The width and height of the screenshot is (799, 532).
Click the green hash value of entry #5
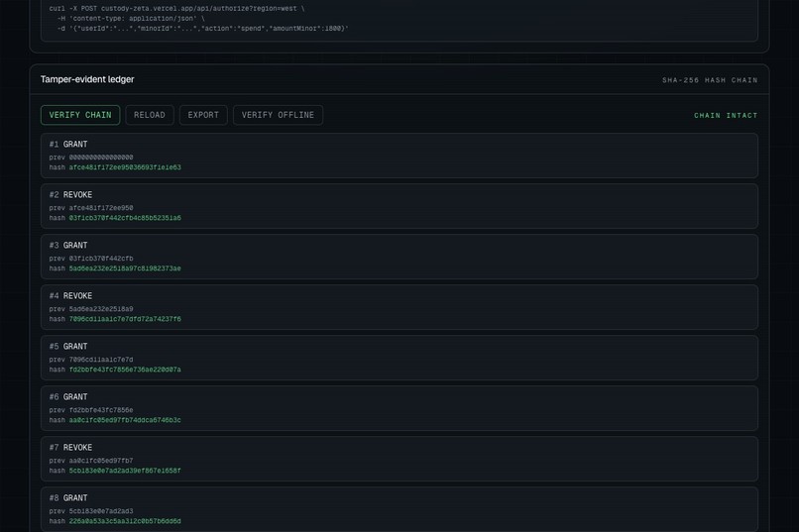tap(125, 370)
